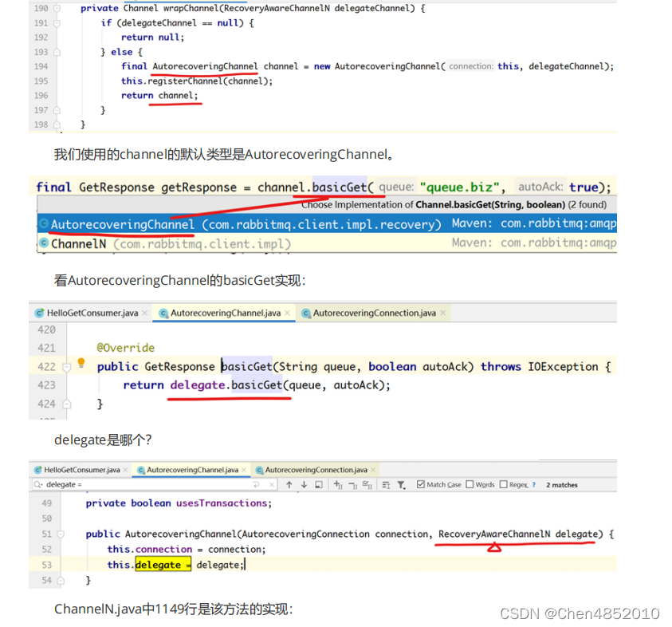
Task: Enable the Words checkbox
Action: (470, 484)
